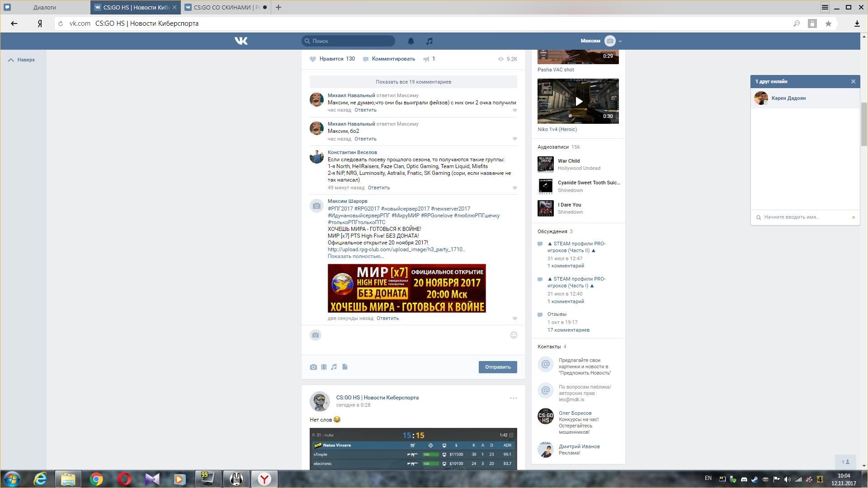
Task: Open VK notifications bell icon
Action: click(x=410, y=41)
